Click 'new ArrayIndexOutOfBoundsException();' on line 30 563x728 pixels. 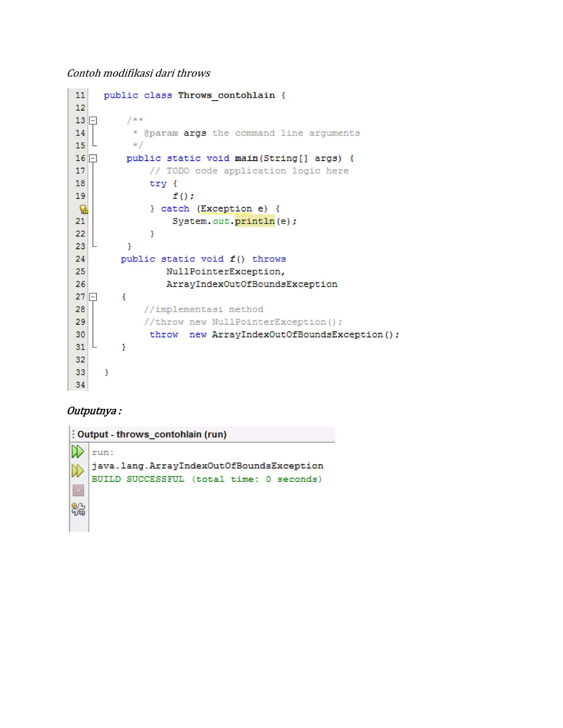(x=294, y=334)
